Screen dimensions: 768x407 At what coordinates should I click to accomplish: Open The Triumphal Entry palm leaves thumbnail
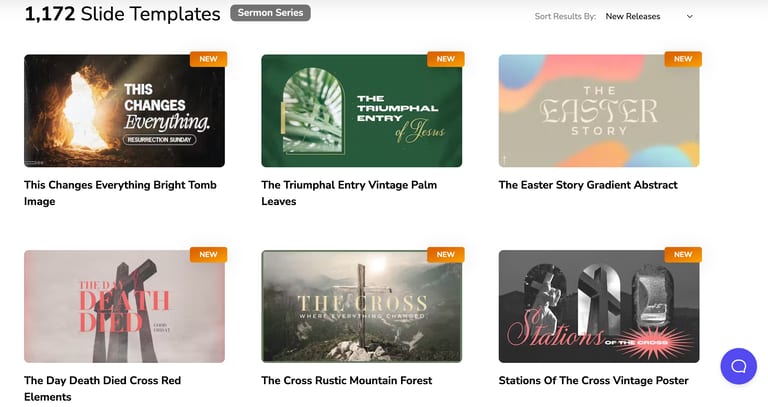click(361, 111)
